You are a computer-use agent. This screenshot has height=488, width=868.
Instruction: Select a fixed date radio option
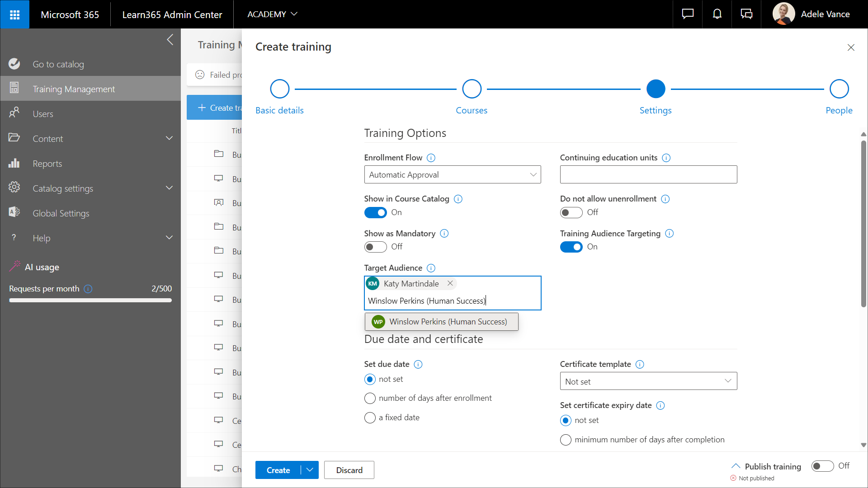coord(370,418)
